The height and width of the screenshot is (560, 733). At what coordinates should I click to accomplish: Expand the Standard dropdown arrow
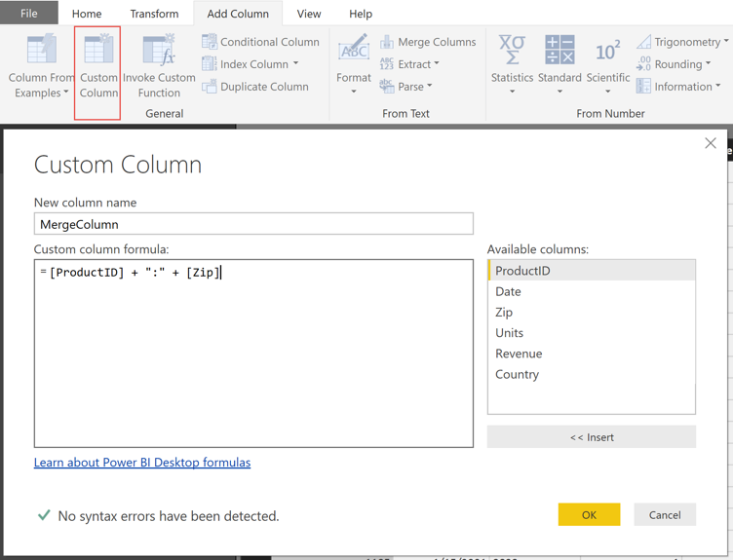point(559,92)
